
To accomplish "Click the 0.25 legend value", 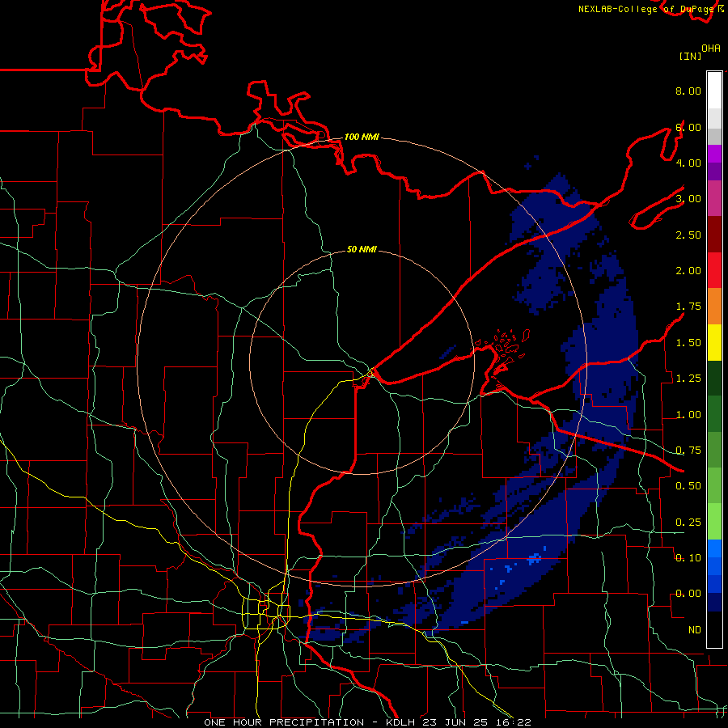I will click(688, 523).
